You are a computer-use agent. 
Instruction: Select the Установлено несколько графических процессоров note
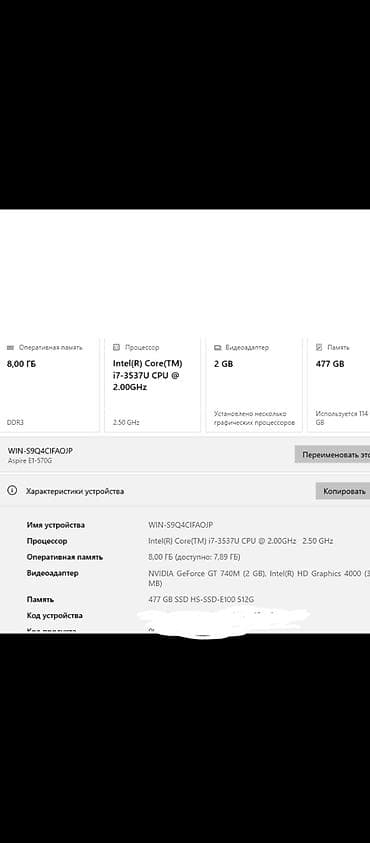point(254,418)
